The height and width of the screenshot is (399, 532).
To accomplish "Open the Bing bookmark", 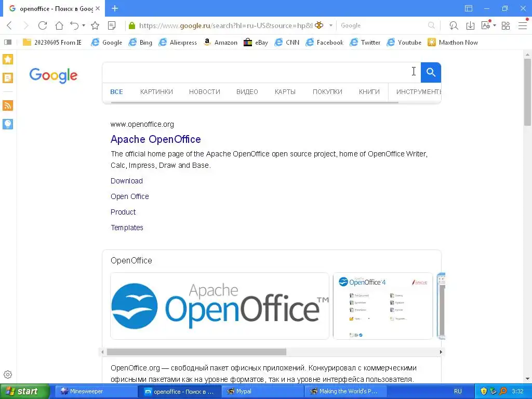I will click(x=140, y=43).
